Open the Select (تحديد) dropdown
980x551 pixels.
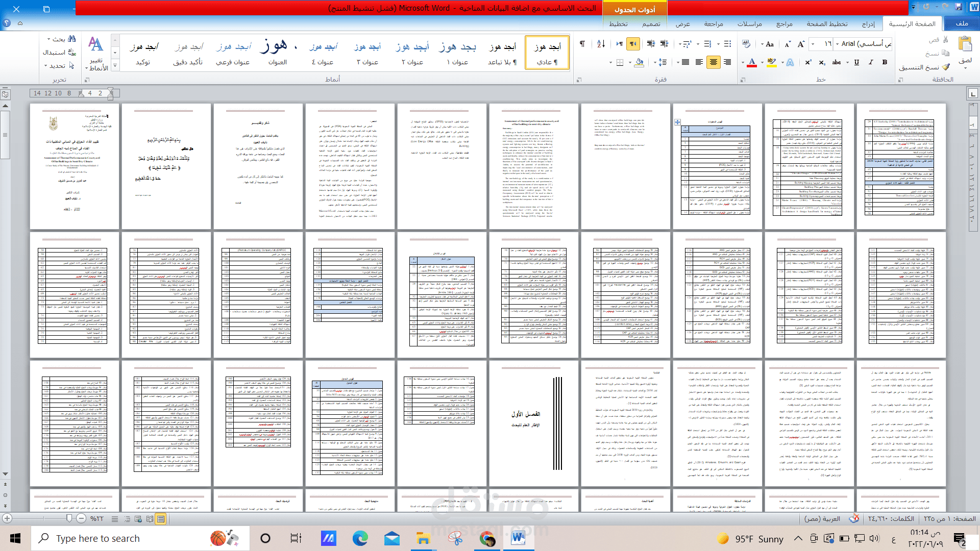(59, 65)
